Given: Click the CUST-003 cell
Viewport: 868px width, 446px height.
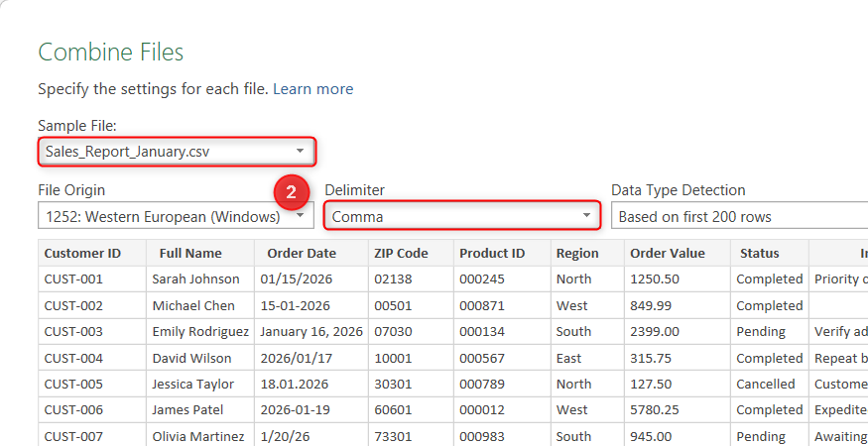Looking at the screenshot, I should 92,331.
